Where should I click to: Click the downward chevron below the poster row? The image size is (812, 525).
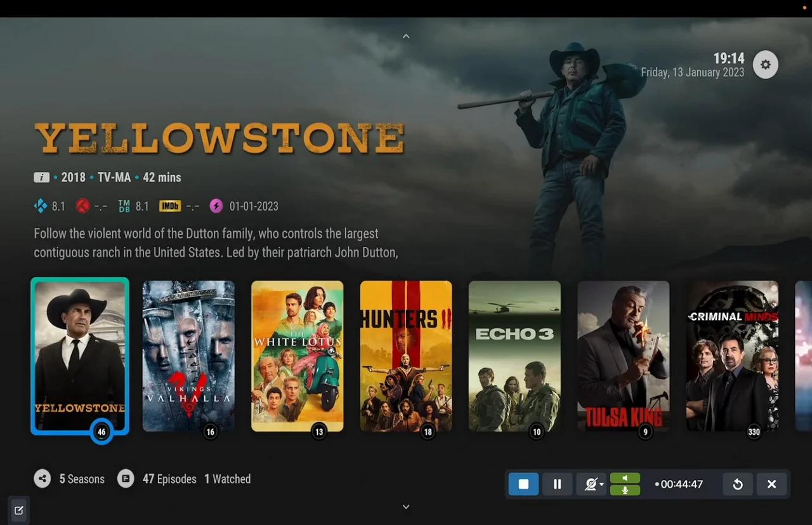pyautogui.click(x=406, y=507)
